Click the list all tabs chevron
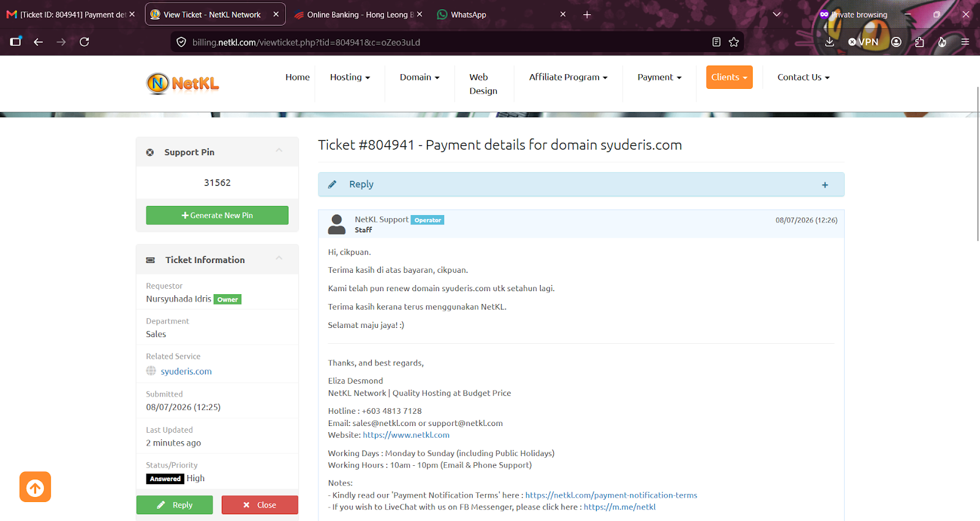The image size is (980, 521). [777, 14]
